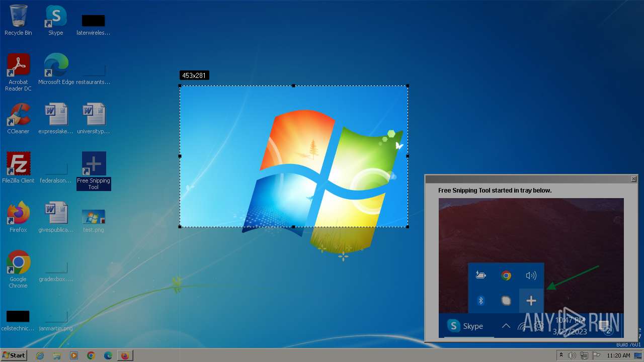644x362 pixels.
Task: Open Windows Explorer from the taskbar
Action: tap(57, 355)
